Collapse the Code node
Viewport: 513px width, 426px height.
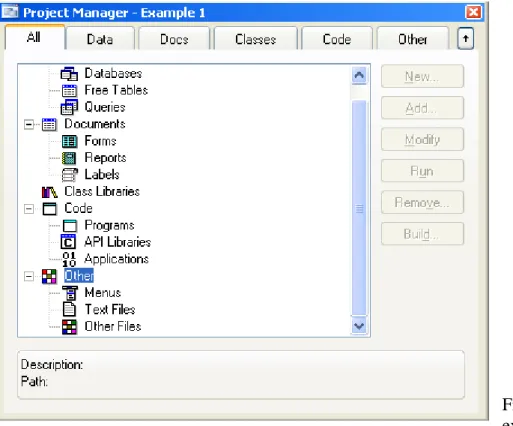[x=29, y=209]
